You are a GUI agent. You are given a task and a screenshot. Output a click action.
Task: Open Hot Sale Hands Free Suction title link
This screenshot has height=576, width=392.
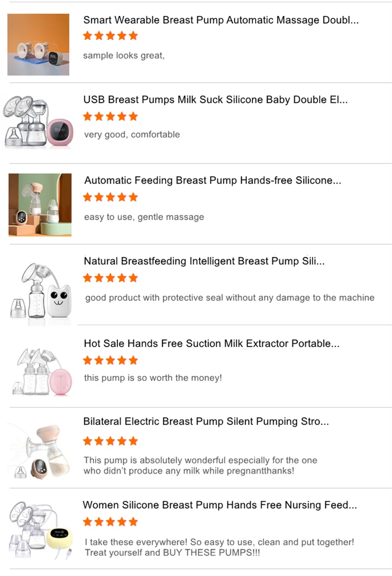click(211, 344)
